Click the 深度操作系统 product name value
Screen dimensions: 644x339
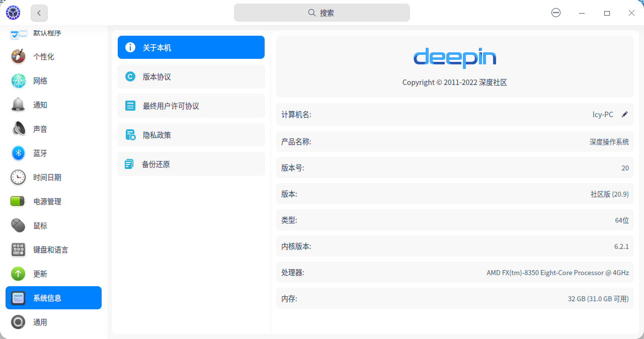click(x=609, y=142)
